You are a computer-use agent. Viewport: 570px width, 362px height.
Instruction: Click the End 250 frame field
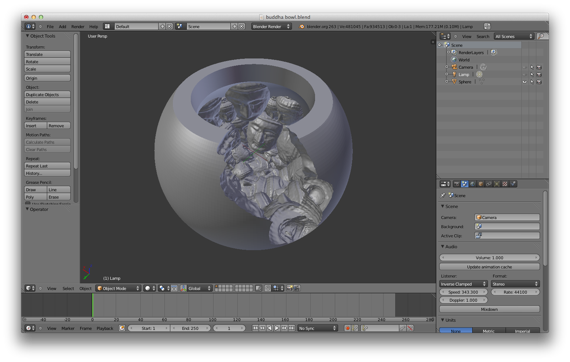click(190, 328)
